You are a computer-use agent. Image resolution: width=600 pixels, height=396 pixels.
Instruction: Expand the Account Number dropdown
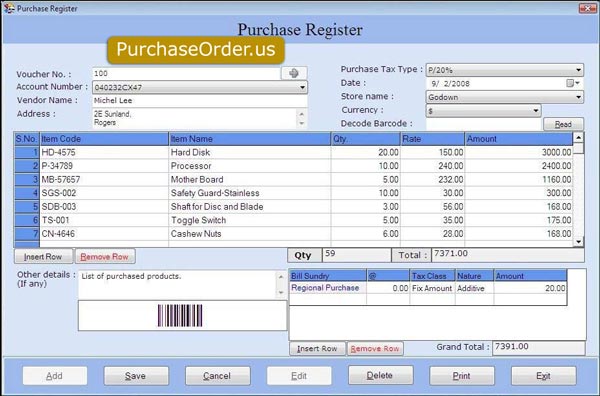pyautogui.click(x=302, y=87)
